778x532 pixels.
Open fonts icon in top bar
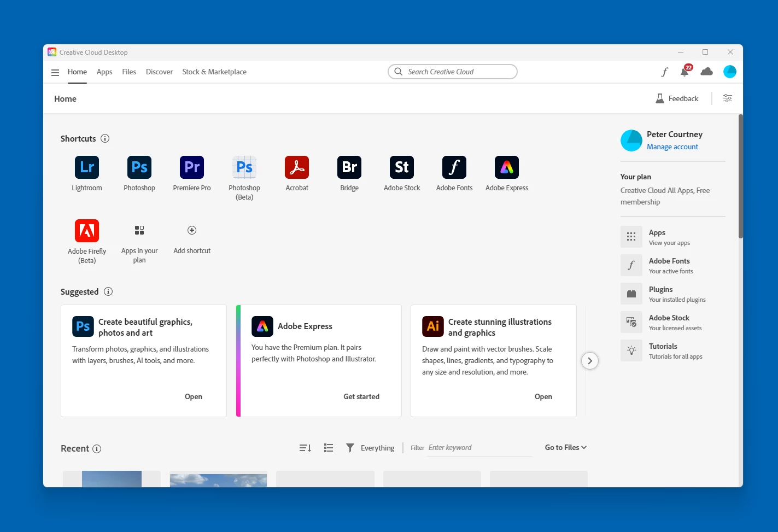pos(664,72)
